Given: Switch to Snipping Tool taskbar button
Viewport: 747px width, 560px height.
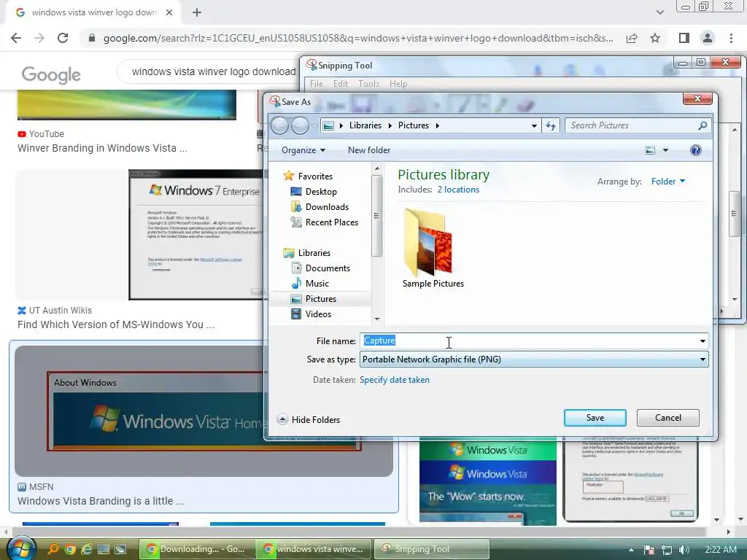Looking at the screenshot, I should (x=431, y=549).
